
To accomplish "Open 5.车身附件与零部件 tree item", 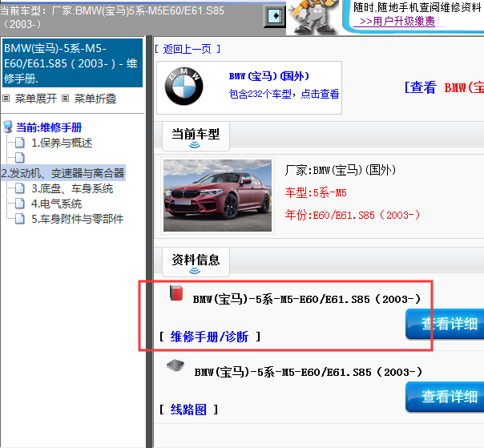I will click(78, 219).
